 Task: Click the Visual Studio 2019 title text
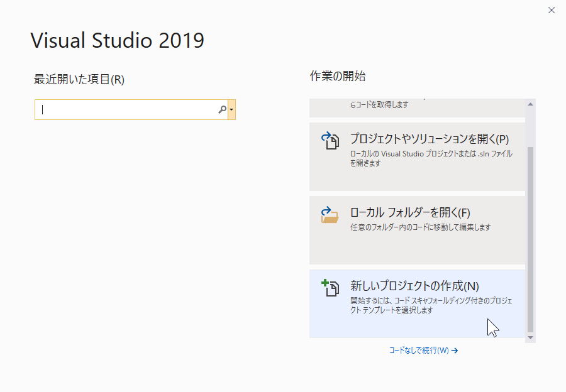tap(118, 40)
